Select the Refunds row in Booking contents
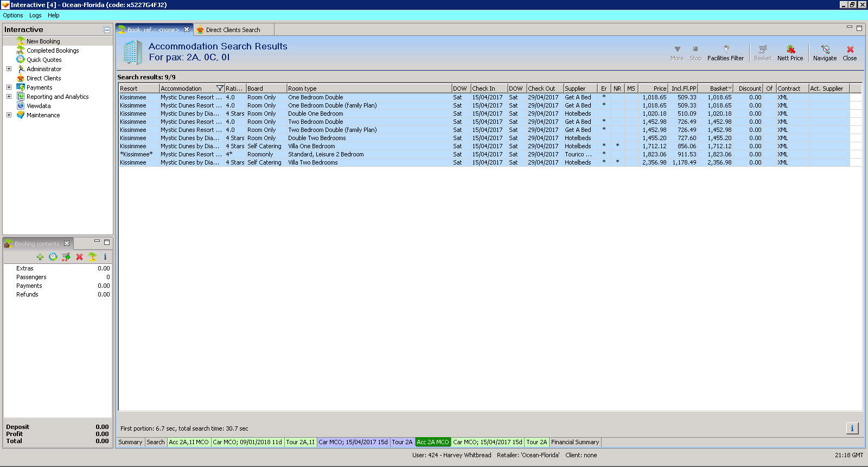This screenshot has width=868, height=467. click(58, 294)
